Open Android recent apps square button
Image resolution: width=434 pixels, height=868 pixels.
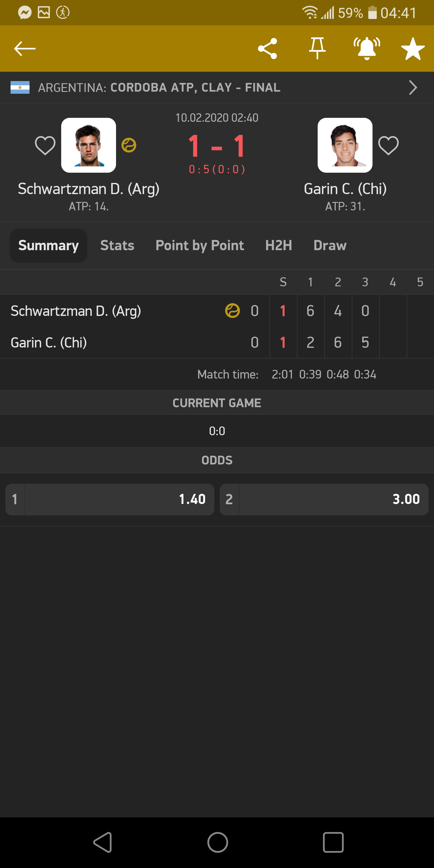(333, 842)
